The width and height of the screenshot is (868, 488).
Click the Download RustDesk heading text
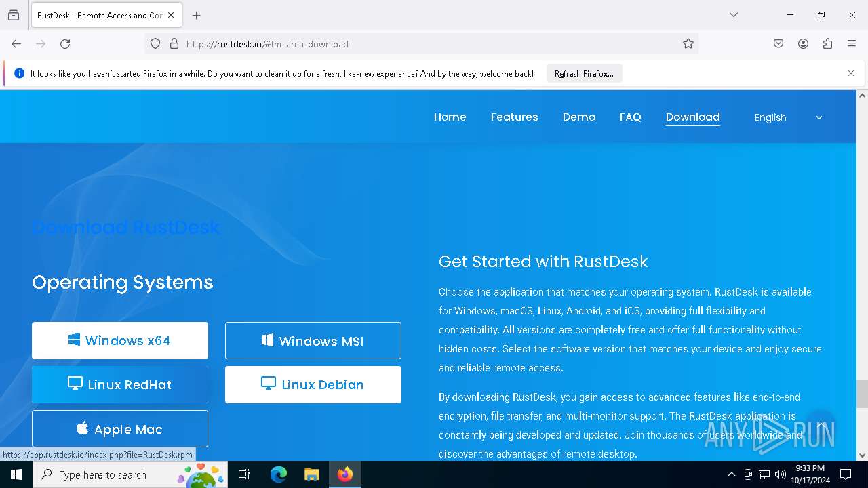coord(126,227)
